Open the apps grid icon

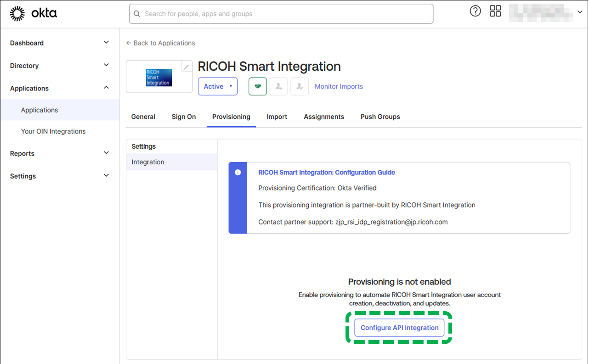[495, 11]
